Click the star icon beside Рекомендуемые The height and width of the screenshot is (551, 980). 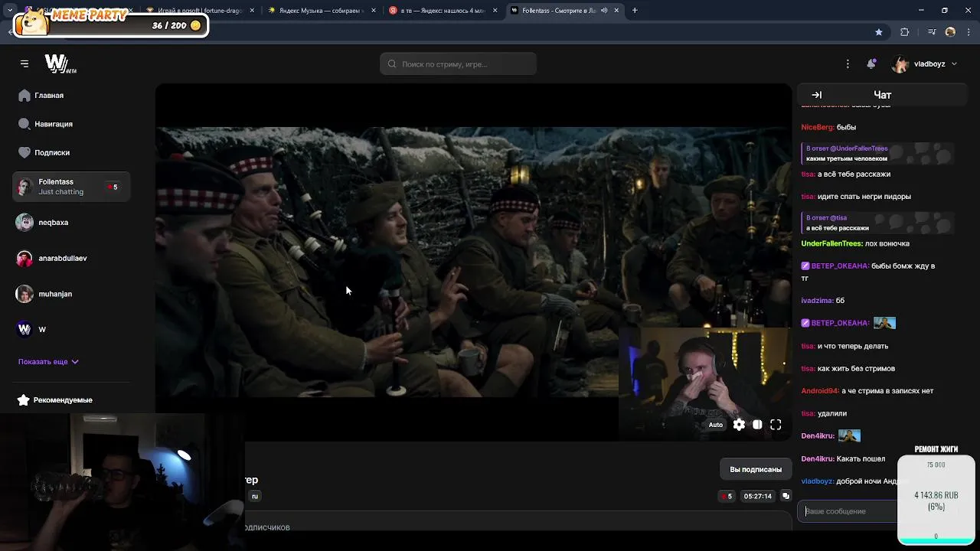24,400
